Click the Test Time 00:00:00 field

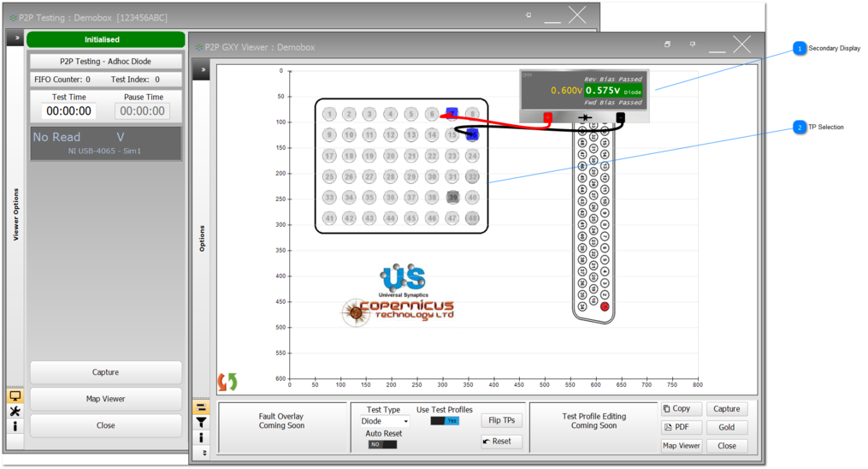[68, 110]
